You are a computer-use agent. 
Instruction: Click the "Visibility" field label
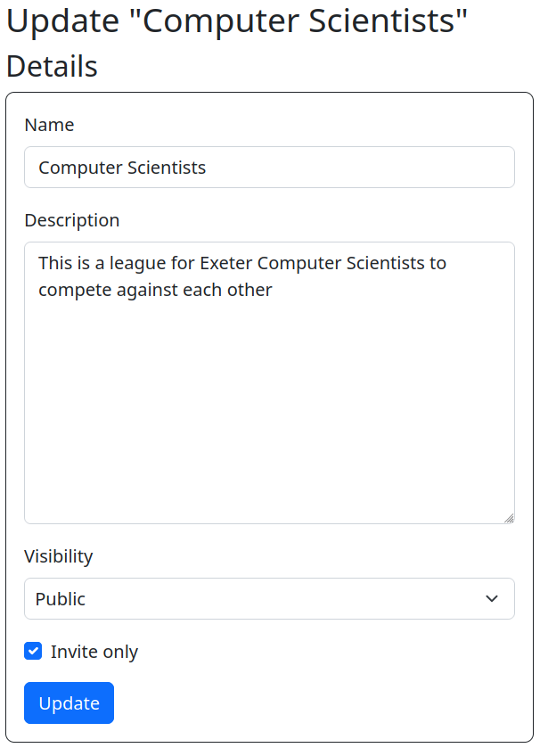58,556
